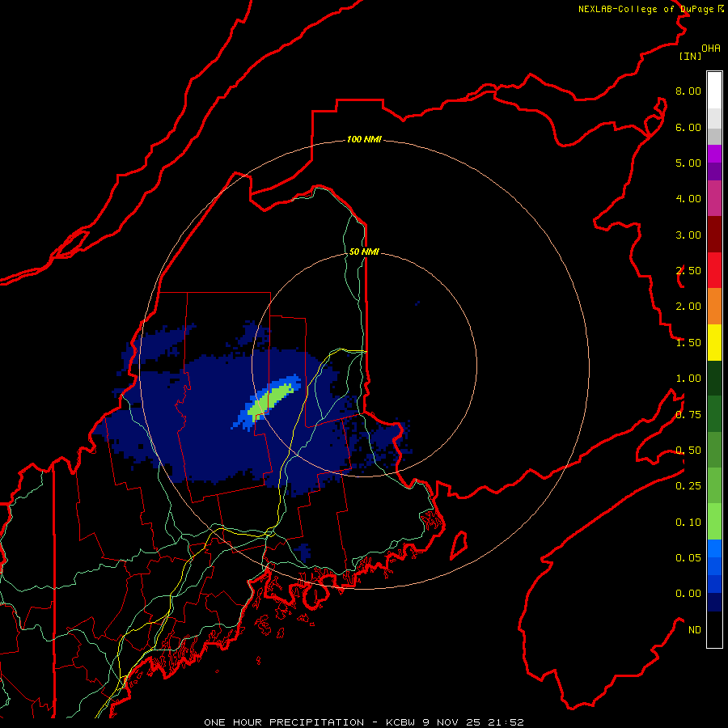
Task: Pick the light blue swatch near 0.05
Action: pos(714,548)
